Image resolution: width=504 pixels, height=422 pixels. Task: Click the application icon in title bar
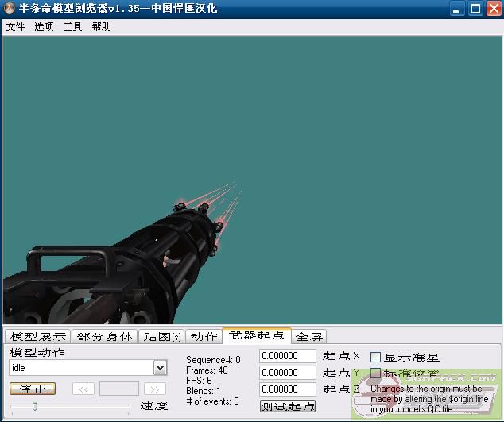click(10, 9)
